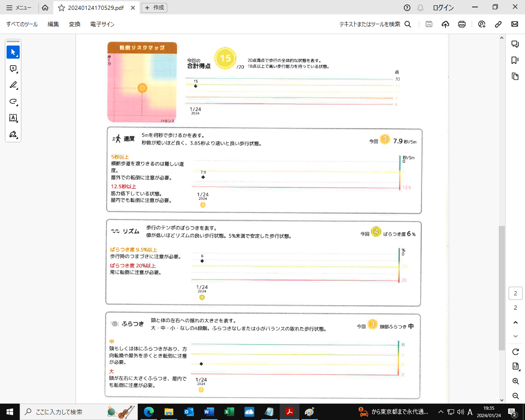This screenshot has width=525, height=420.
Task: Rotate the page using rotate icon
Action: click(x=516, y=352)
